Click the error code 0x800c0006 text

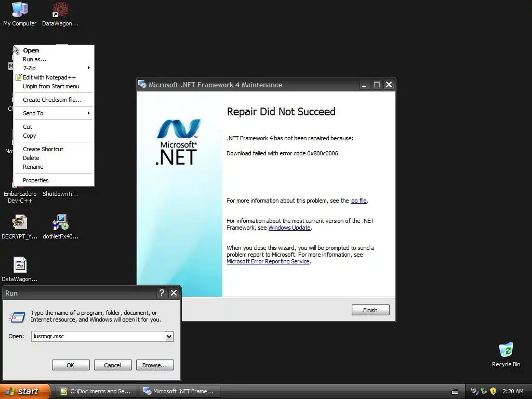click(322, 153)
